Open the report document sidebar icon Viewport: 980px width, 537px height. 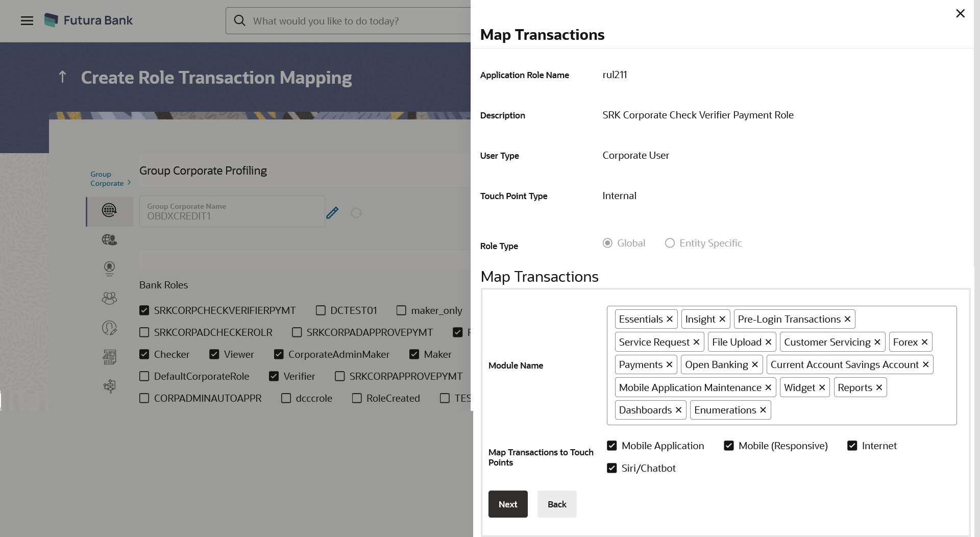pyautogui.click(x=109, y=356)
